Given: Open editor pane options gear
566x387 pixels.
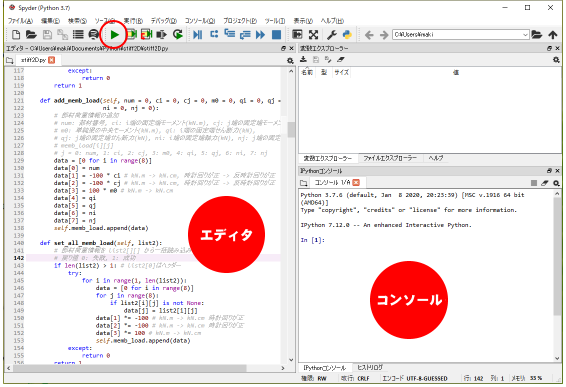Looking at the screenshot, I should click(290, 60).
